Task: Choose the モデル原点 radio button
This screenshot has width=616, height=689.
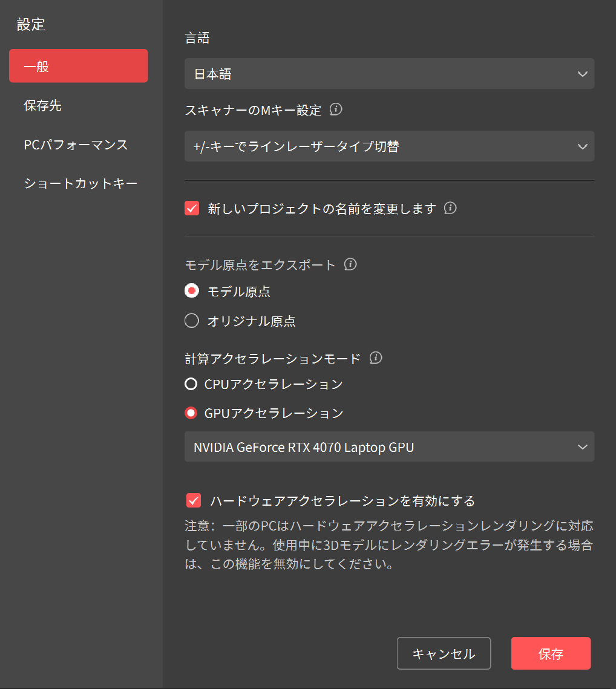Action: pyautogui.click(x=192, y=292)
